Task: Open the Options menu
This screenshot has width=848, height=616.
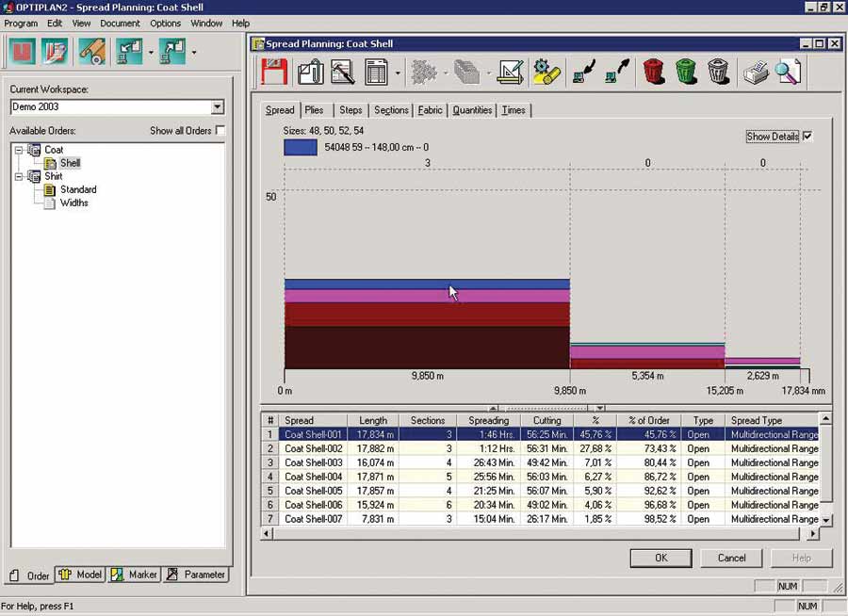Action: coord(166,24)
